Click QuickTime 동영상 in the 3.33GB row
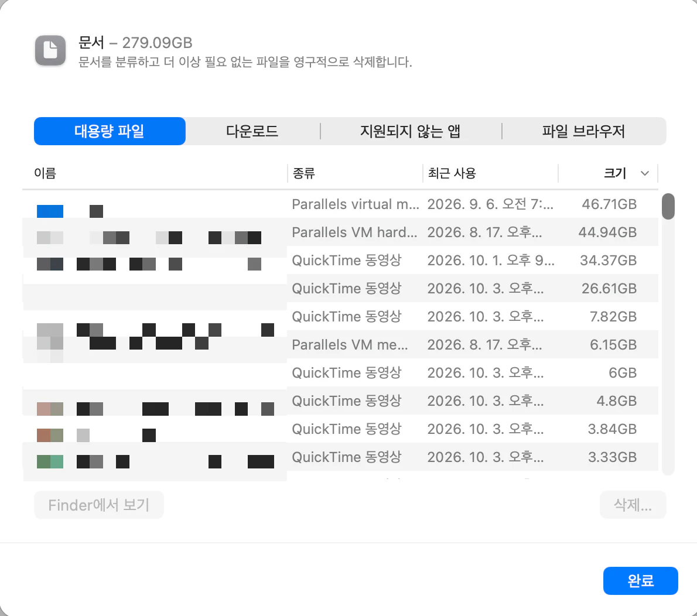Screen dimensions: 697x616 pyautogui.click(x=346, y=457)
